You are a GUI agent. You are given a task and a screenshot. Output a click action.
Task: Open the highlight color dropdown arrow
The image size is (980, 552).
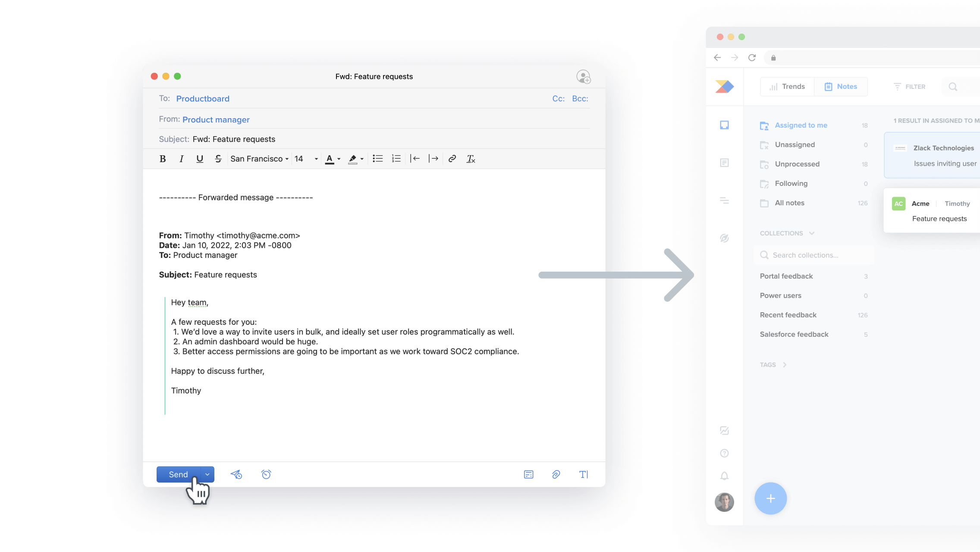tap(362, 159)
